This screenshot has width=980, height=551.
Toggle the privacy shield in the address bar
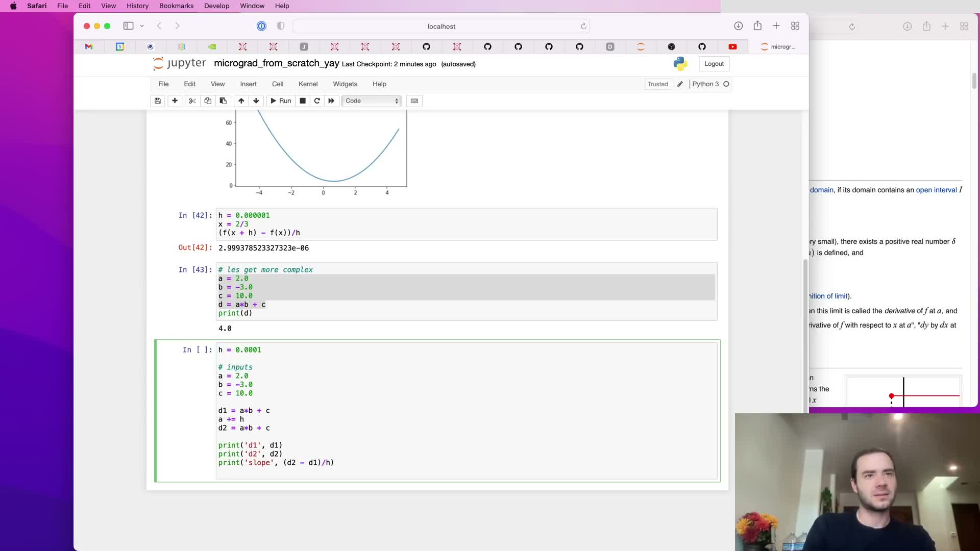[x=280, y=26]
